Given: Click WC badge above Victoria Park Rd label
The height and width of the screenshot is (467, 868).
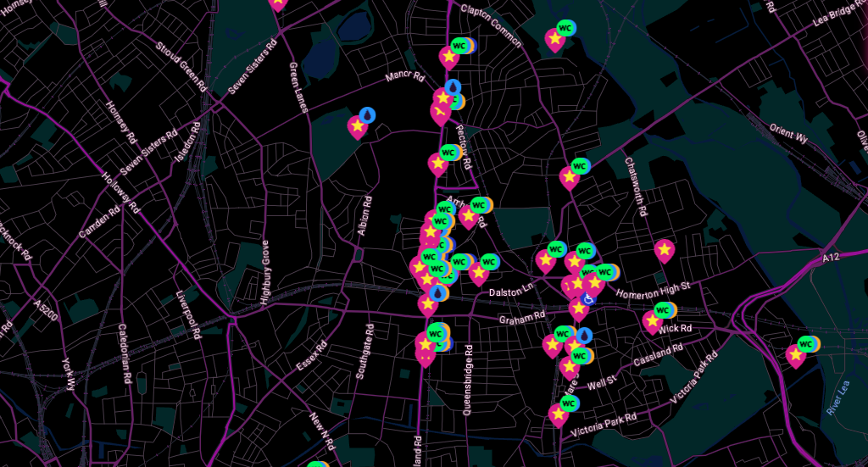Looking at the screenshot, I should tap(569, 403).
